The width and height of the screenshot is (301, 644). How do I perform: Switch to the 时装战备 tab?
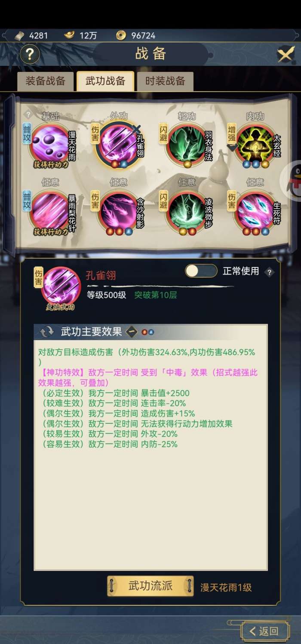tap(165, 81)
